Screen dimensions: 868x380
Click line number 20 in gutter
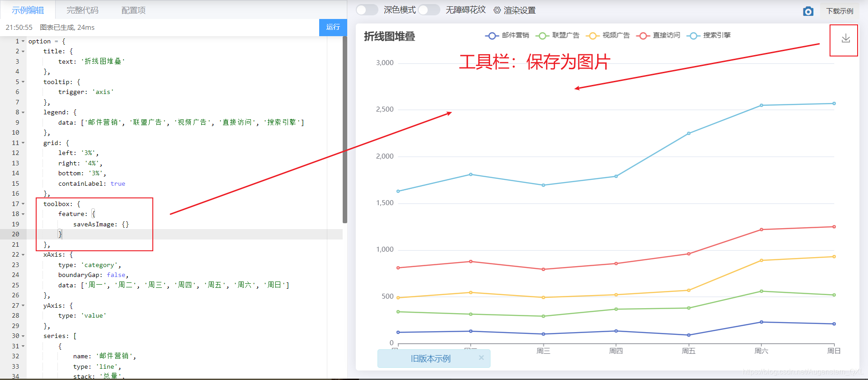coord(15,234)
